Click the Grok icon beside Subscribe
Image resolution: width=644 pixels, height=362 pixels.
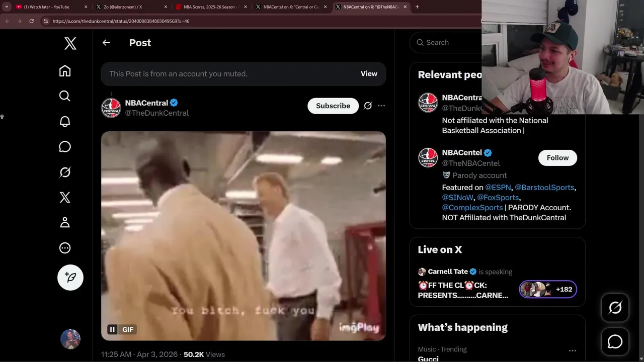(x=368, y=106)
